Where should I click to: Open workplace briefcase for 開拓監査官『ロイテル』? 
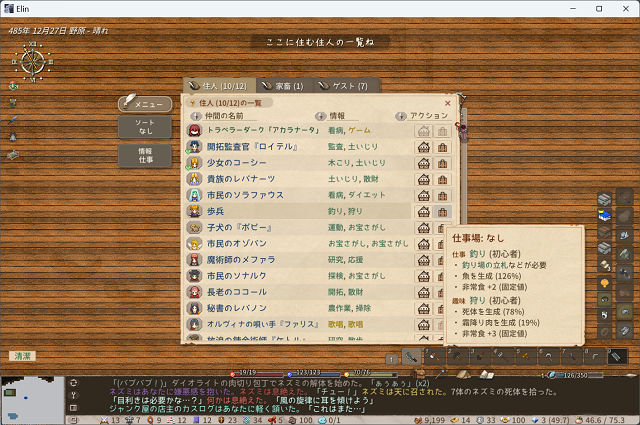(442, 147)
